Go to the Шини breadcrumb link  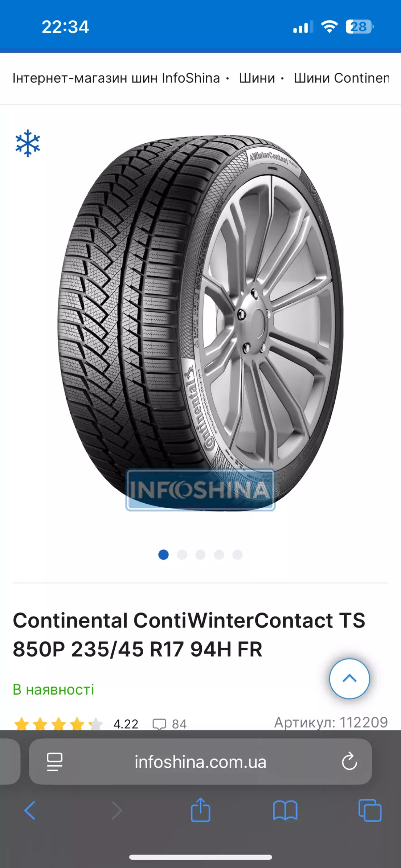[x=257, y=78]
